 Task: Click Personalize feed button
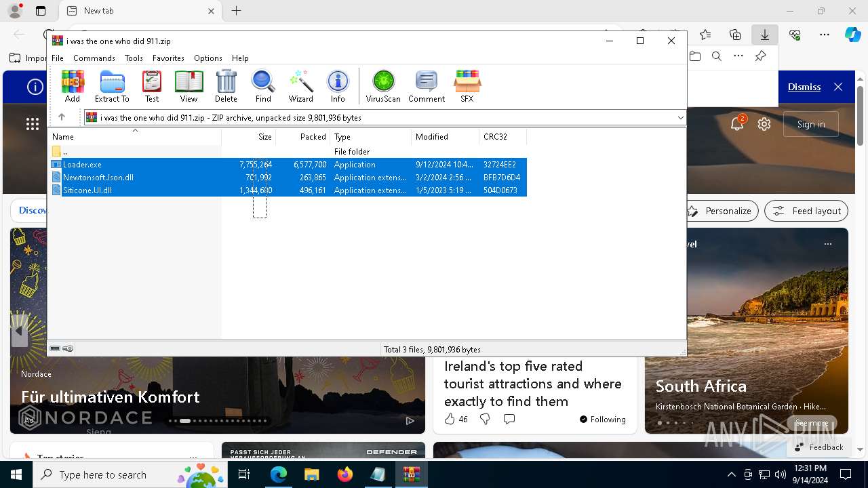click(x=721, y=211)
